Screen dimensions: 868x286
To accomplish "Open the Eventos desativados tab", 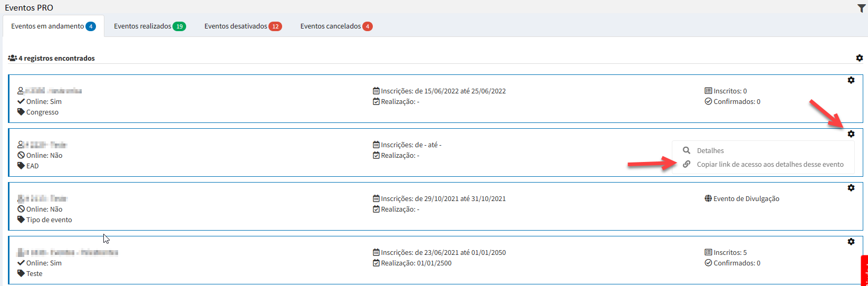I will coord(243,26).
